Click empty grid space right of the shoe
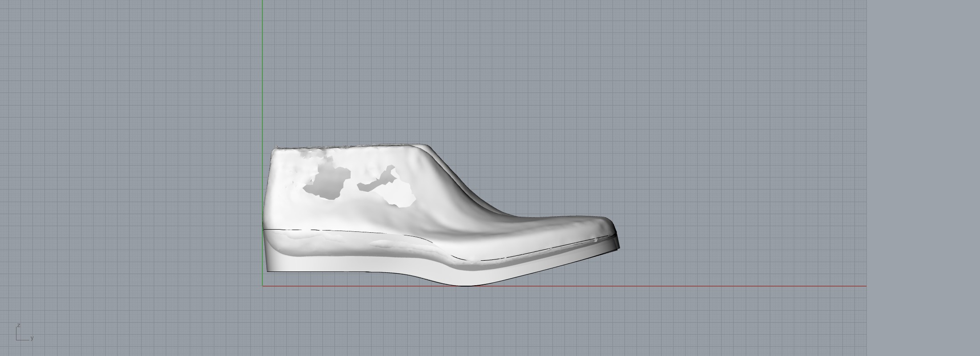 click(x=735, y=178)
